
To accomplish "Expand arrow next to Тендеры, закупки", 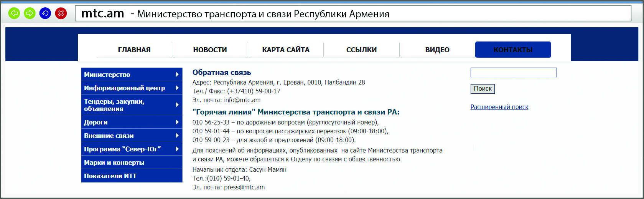I will pos(177,104).
